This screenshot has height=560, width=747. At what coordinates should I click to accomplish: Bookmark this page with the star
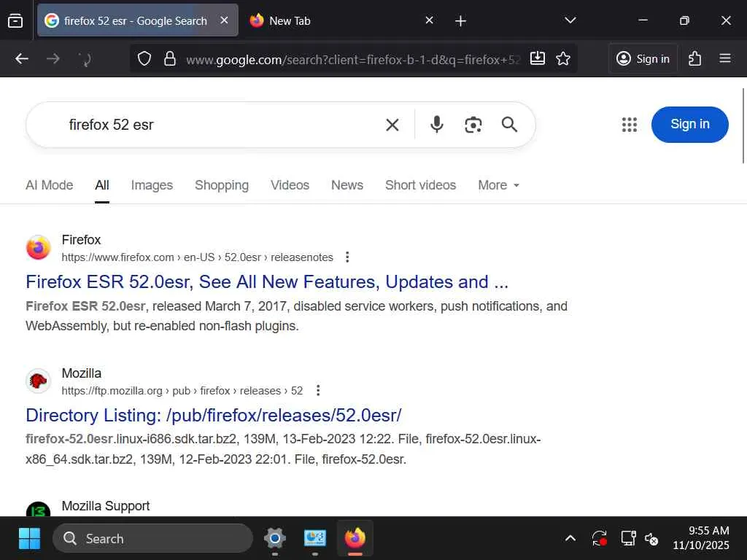(x=563, y=58)
